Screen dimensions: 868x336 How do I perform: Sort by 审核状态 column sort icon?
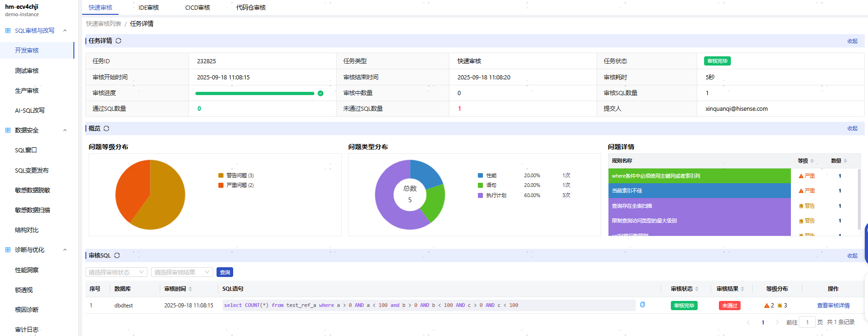tap(697, 289)
